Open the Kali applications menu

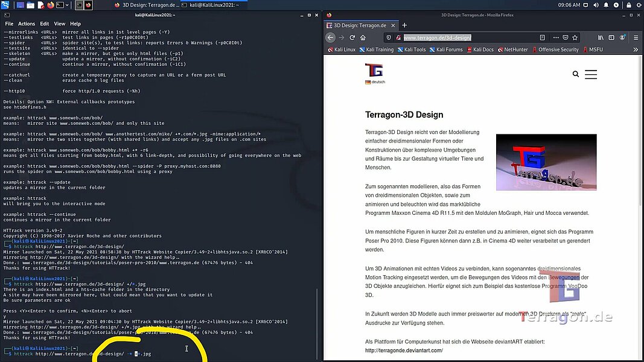click(x=5, y=5)
